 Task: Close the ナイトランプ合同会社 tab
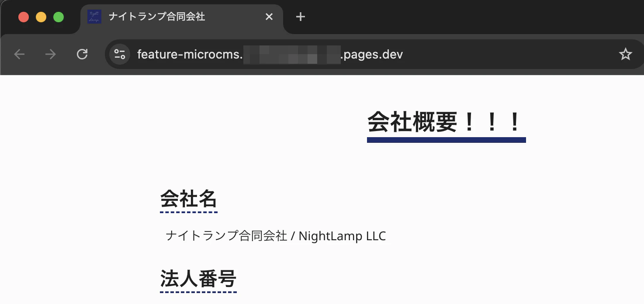[x=269, y=17]
